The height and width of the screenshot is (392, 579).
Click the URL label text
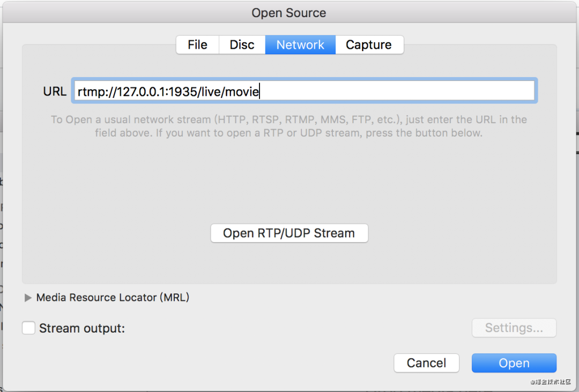[x=55, y=92]
